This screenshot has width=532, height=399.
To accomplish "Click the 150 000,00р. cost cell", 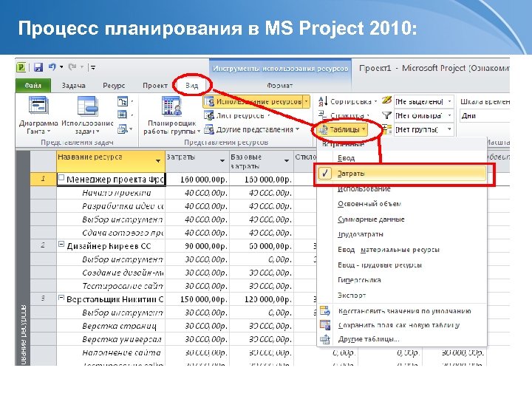I will tap(197, 299).
